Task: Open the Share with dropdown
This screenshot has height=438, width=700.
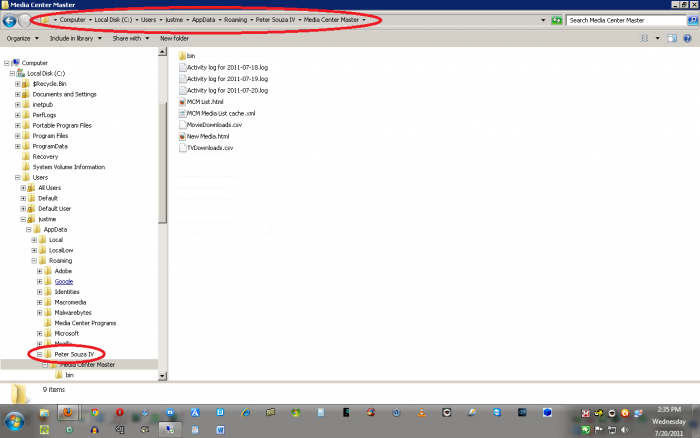Action: (x=131, y=38)
